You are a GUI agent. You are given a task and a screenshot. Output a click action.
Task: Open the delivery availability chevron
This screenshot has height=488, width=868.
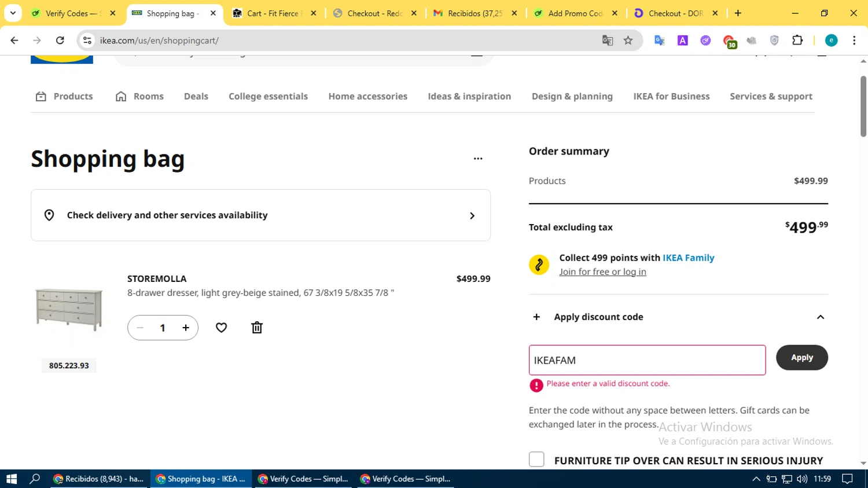[472, 215]
